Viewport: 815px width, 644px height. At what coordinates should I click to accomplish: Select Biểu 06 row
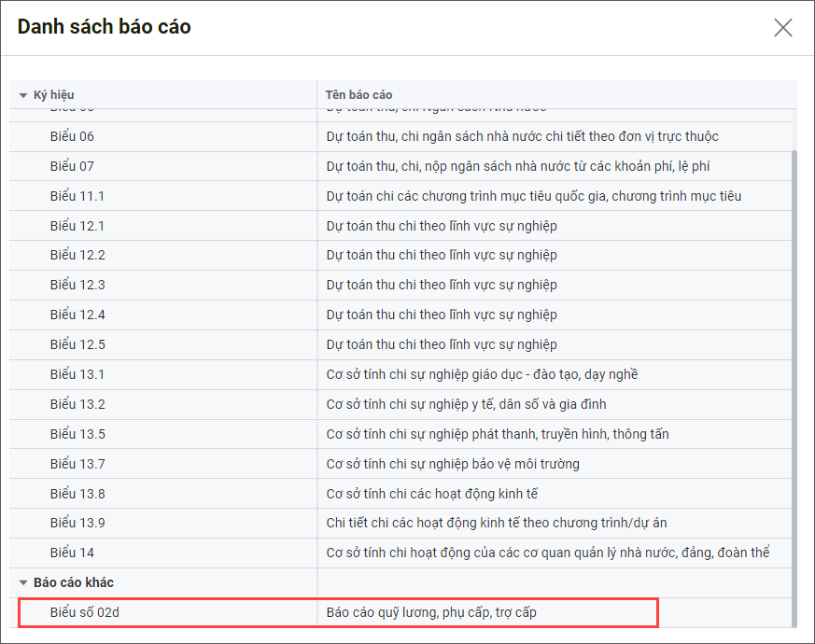tap(72, 136)
